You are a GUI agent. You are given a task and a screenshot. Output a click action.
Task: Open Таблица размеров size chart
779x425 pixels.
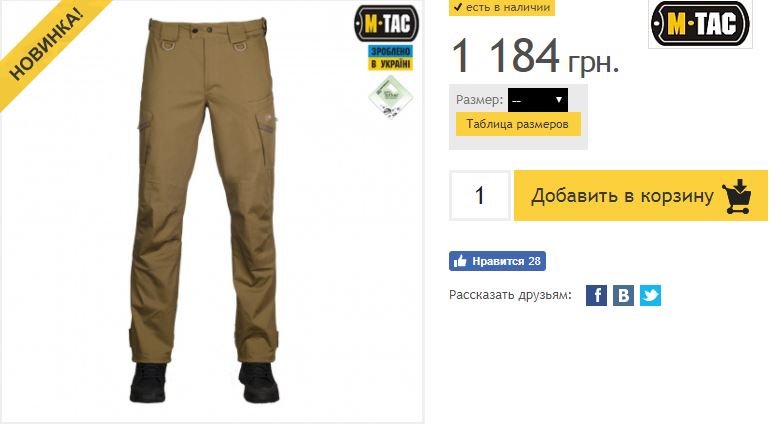(x=518, y=124)
